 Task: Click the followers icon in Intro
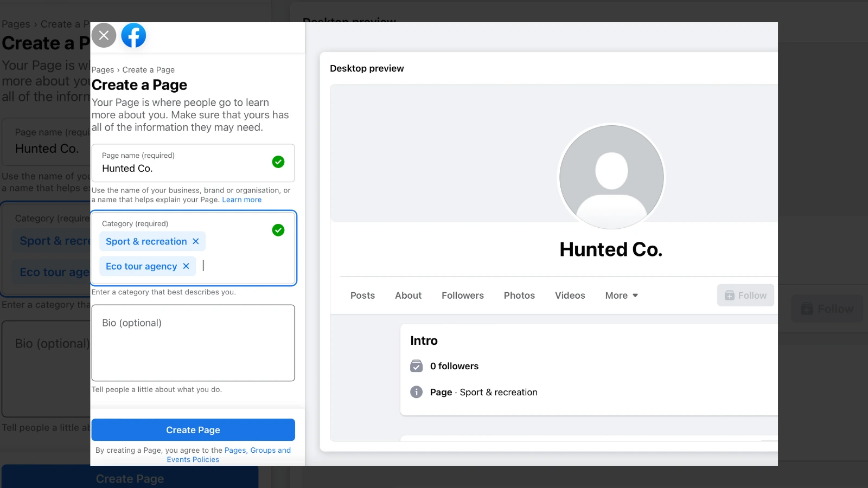pos(416,366)
